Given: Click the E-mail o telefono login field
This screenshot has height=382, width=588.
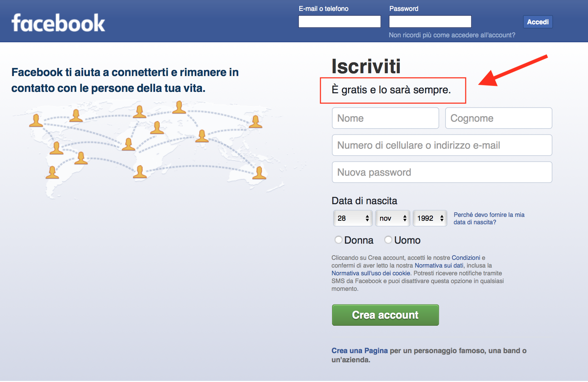Looking at the screenshot, I should click(x=339, y=21).
